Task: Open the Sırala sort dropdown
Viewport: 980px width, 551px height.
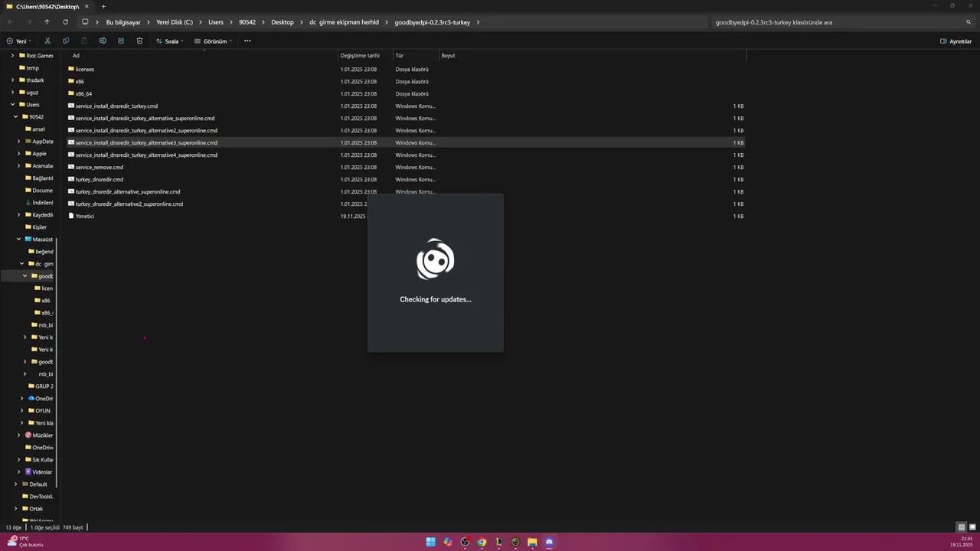Action: click(170, 41)
